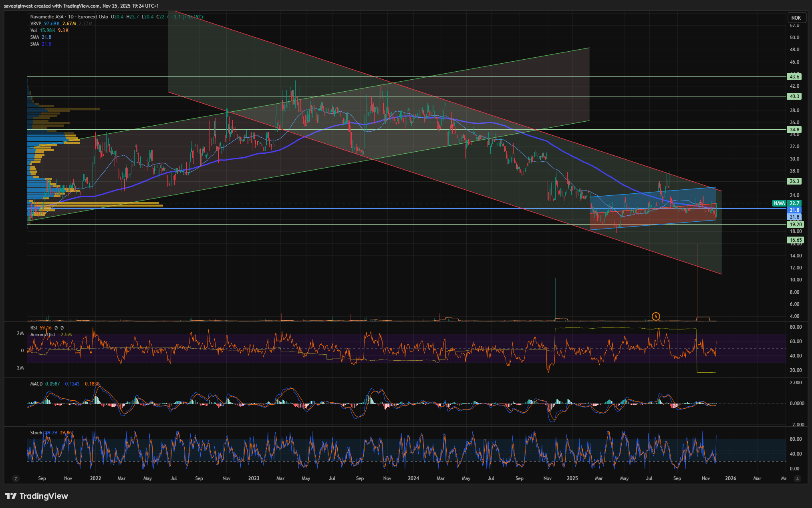This screenshot has width=812, height=508.
Task: Click the Navamedic ASA symbol title
Action: (47, 17)
